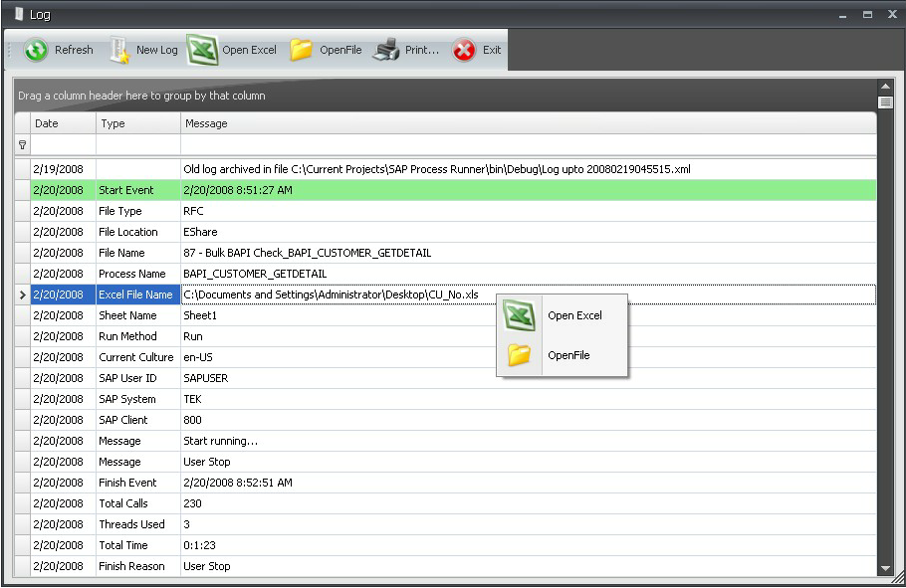Screen dimensions: 906x588
Task: Click the New Log document icon
Action: [119, 50]
